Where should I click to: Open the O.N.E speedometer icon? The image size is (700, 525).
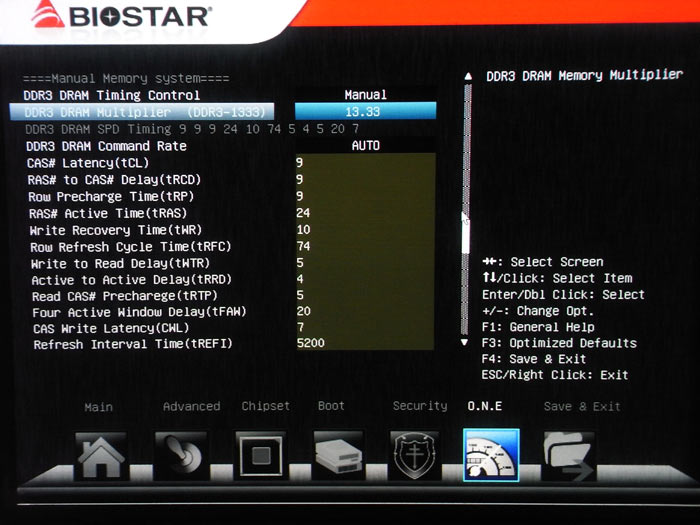tap(491, 457)
